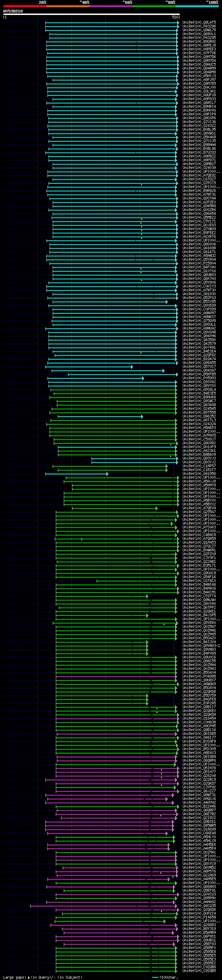The image size is (222, 980).
Task: Follow the UniRef100_A5HIJ3 link
Action: (199, 76)
